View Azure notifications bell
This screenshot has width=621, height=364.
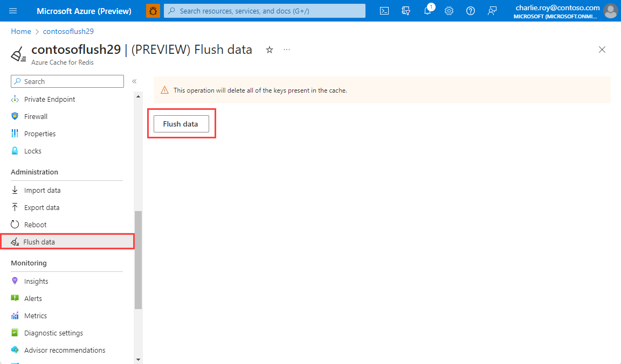[427, 10]
